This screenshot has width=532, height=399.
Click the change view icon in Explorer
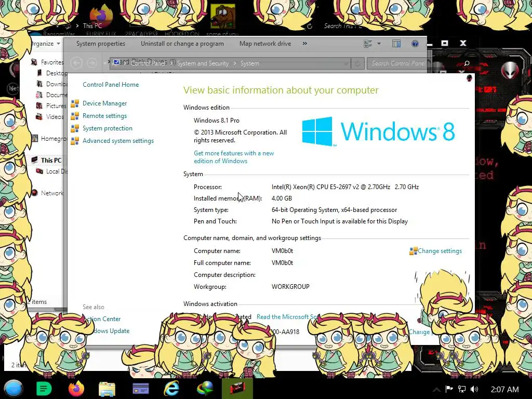(368, 44)
